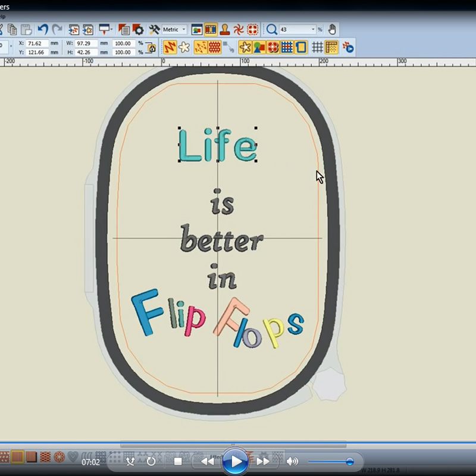Select the grey heart motif pattern
Image resolution: width=476 pixels, height=476 pixels.
[x=73, y=457]
